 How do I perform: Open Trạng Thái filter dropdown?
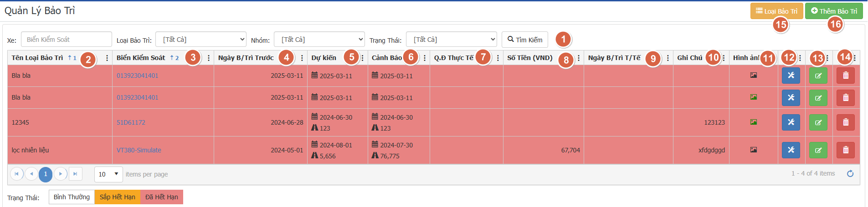pos(451,40)
